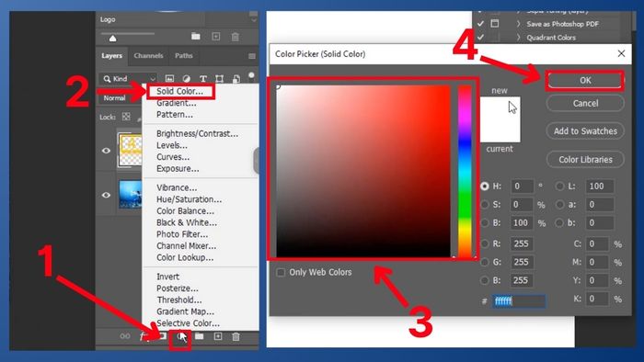
Task: Click the new group folder icon at Layers bottom
Action: tap(200, 336)
